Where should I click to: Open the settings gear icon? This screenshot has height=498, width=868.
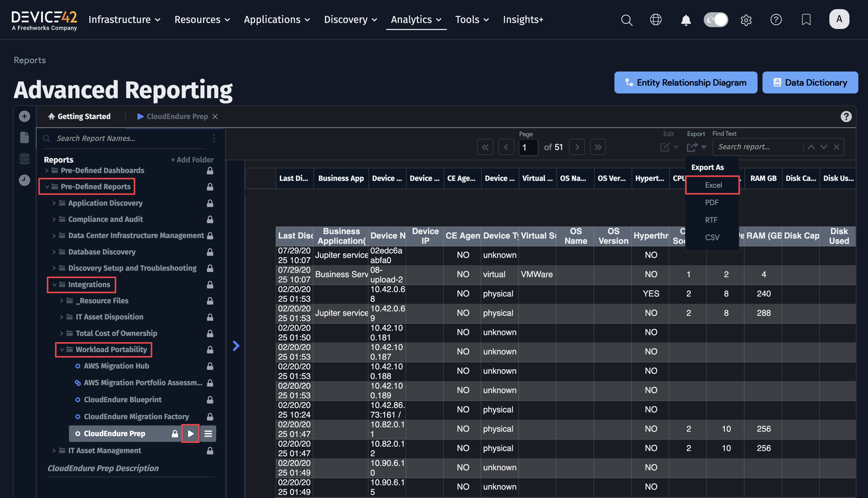point(746,20)
